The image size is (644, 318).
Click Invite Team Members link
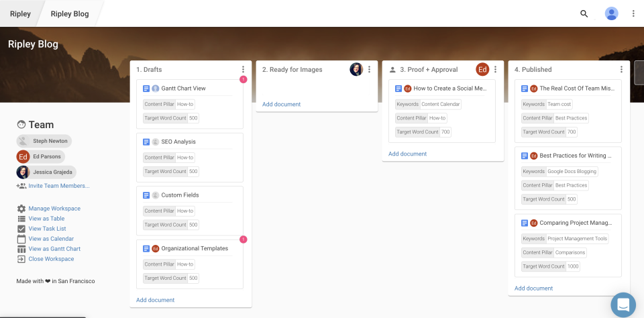pos(58,186)
